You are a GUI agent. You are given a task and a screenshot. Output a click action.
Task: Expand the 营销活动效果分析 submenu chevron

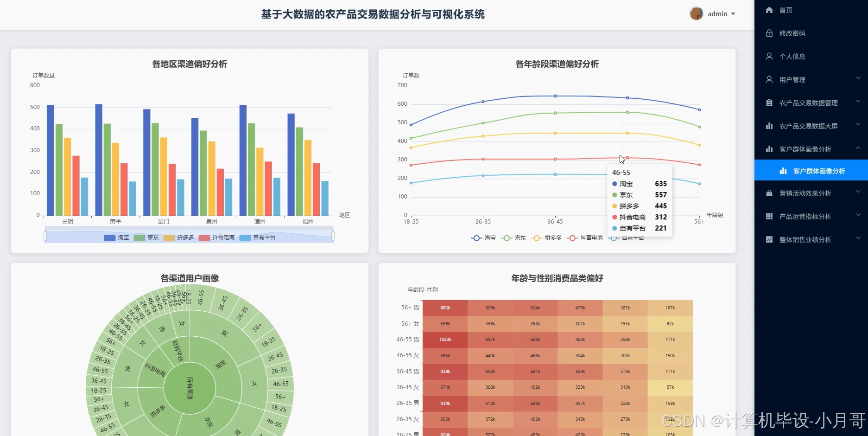coord(858,192)
